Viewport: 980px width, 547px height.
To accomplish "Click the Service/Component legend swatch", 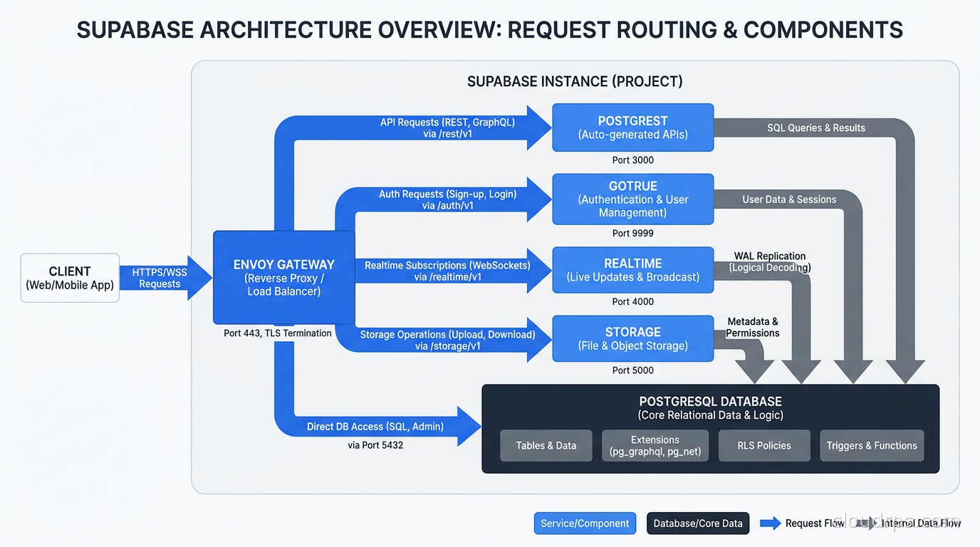I will [585, 523].
